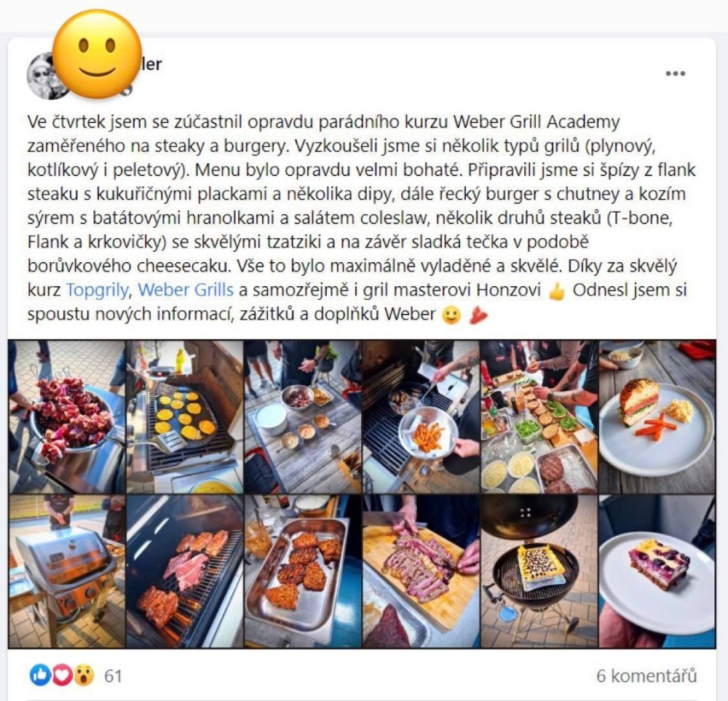Click the blue Like reaction icon
This screenshot has width=728, height=701.
coord(40,675)
